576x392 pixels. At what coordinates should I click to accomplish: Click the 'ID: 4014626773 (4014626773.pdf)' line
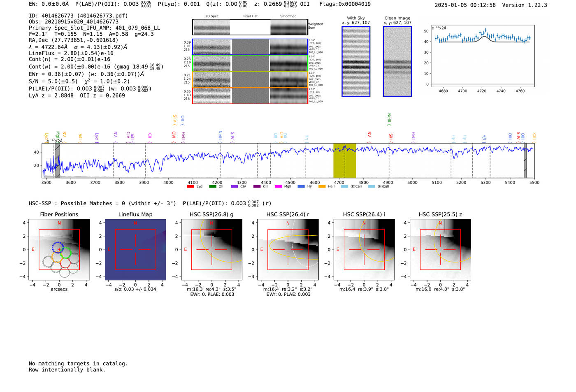(x=78, y=16)
